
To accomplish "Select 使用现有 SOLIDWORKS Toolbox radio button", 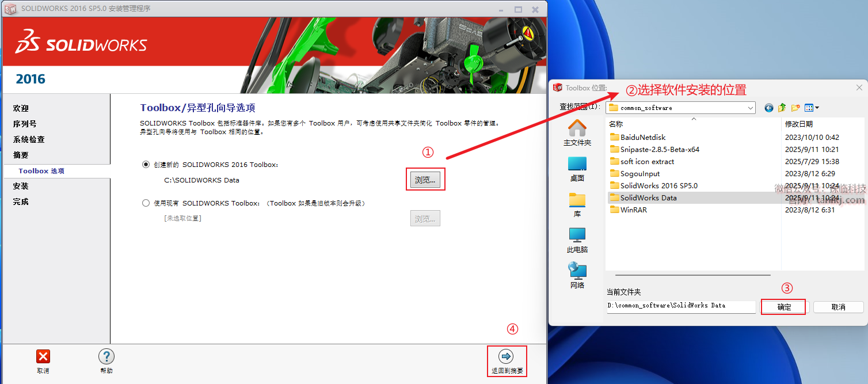I will coord(146,203).
